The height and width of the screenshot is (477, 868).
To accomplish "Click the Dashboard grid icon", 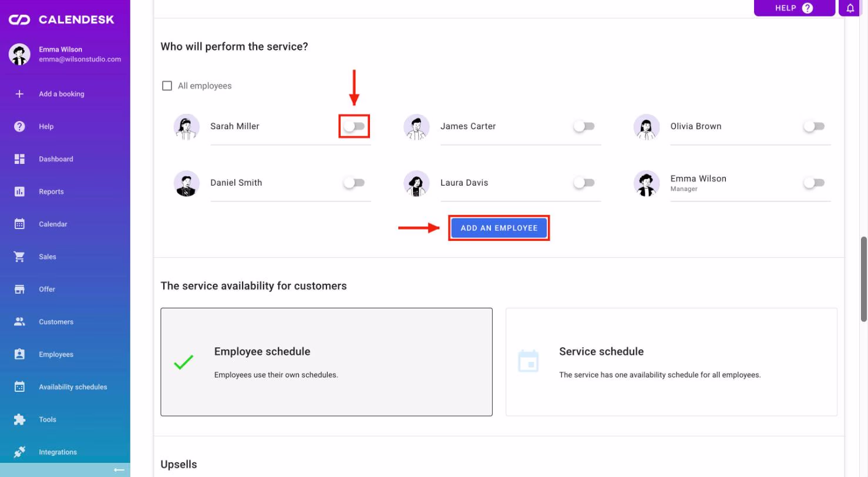I will [x=19, y=159].
